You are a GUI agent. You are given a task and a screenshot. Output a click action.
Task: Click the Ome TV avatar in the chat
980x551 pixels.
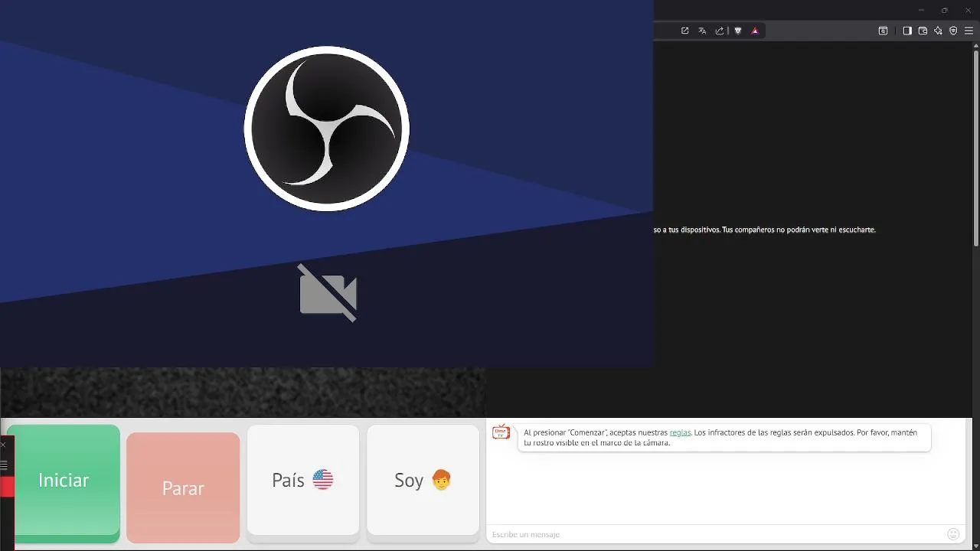coord(501,433)
